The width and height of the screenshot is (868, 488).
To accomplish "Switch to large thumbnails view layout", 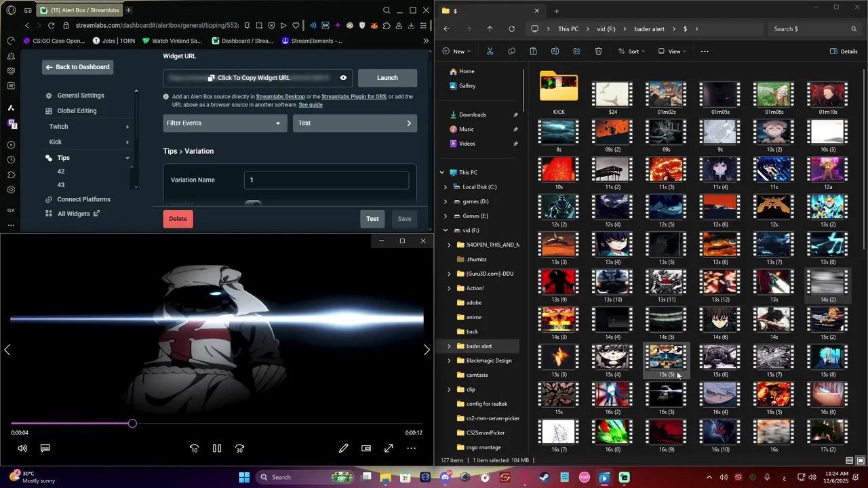I will point(861,461).
